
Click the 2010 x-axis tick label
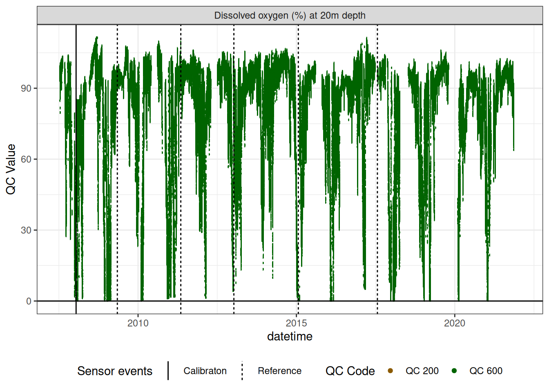pos(138,323)
